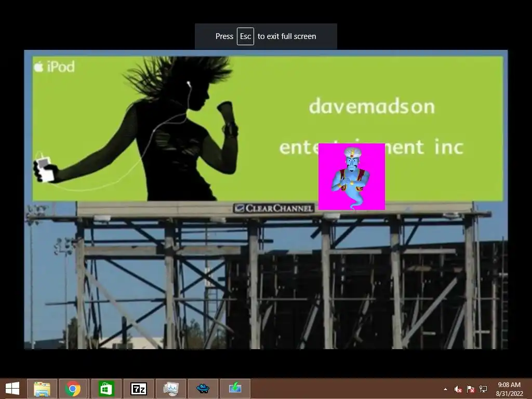532x399 pixels.
Task: Click the muted speaker volume icon
Action: coord(458,389)
